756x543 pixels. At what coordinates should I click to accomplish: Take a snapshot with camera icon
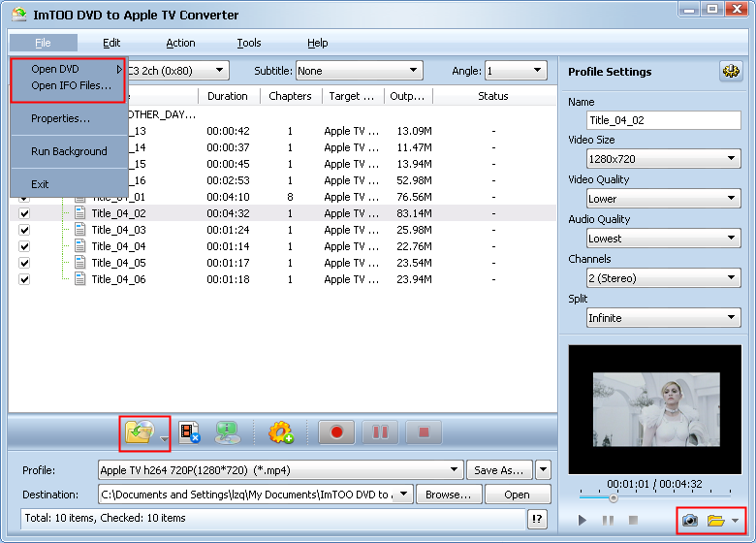click(690, 521)
